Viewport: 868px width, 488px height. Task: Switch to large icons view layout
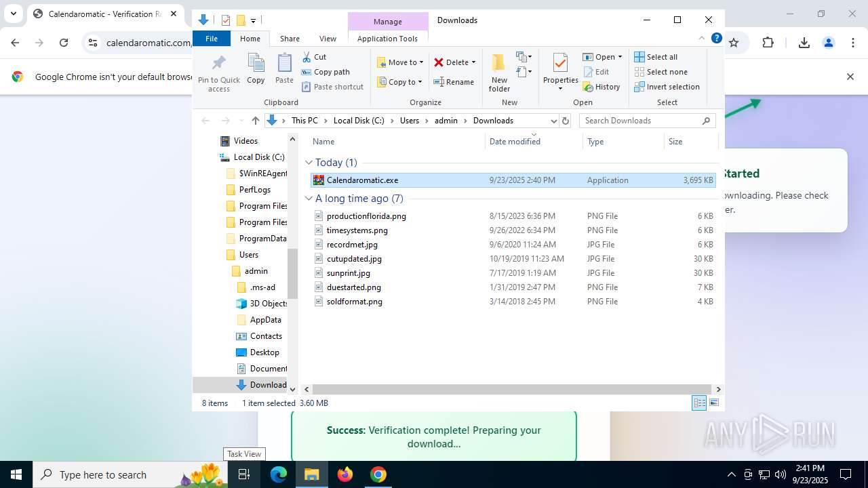[714, 403]
